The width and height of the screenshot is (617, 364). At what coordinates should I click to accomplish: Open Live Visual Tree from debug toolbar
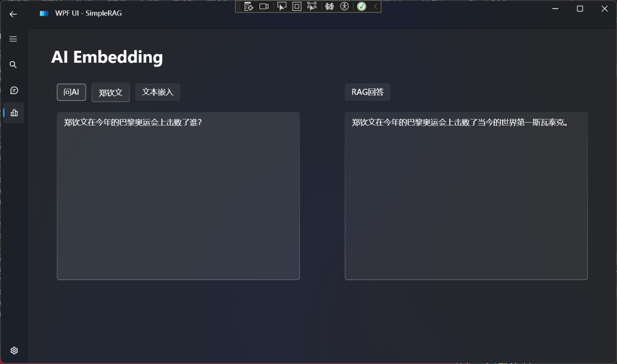[x=249, y=6]
